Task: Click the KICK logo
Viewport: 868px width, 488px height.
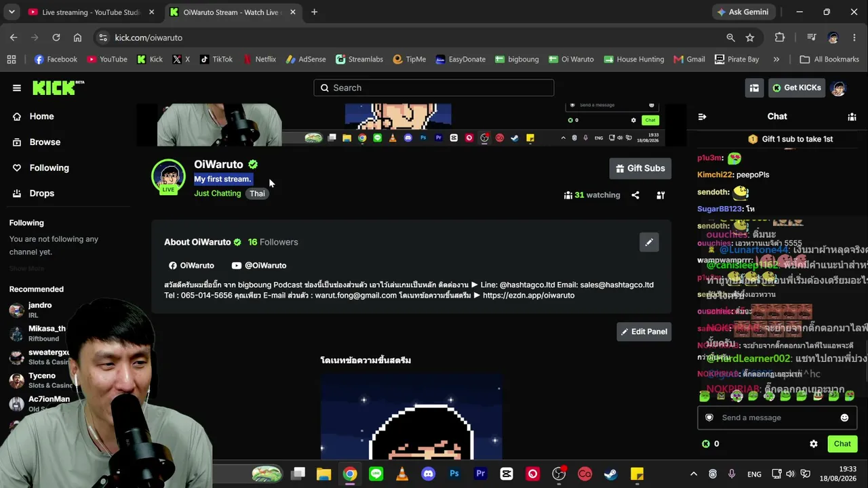Action: [x=58, y=87]
